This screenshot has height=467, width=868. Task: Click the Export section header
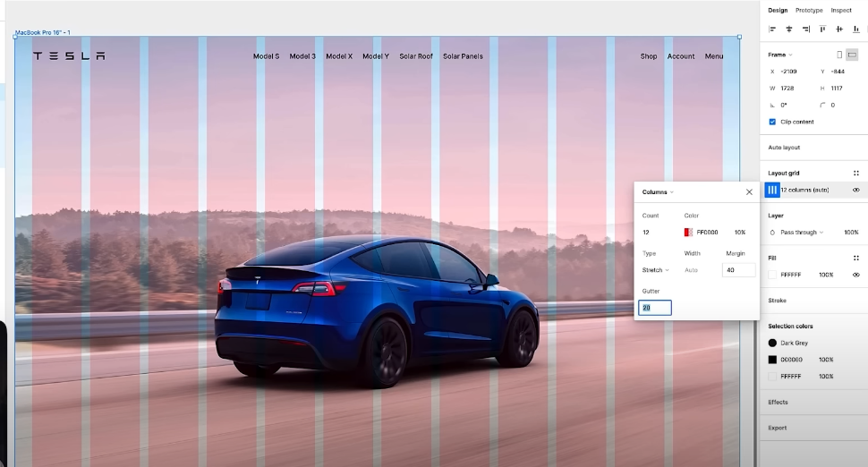click(x=778, y=428)
